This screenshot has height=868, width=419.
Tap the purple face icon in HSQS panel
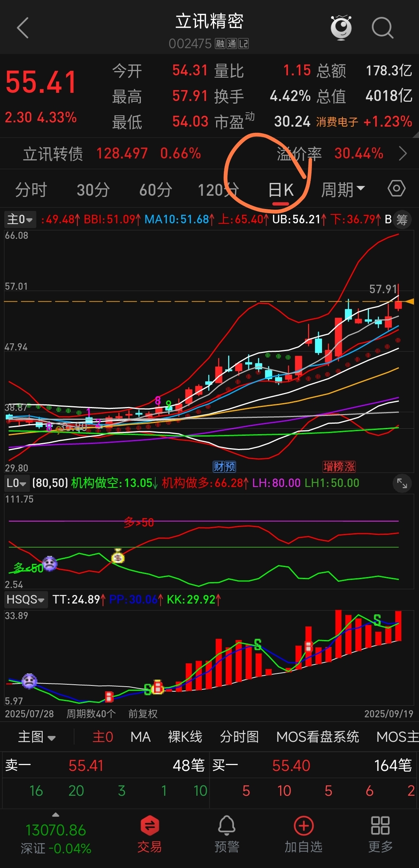(x=29, y=681)
